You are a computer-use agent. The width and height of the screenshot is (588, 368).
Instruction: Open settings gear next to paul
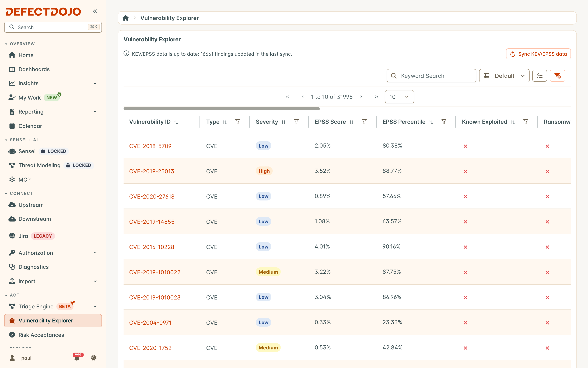tap(94, 358)
